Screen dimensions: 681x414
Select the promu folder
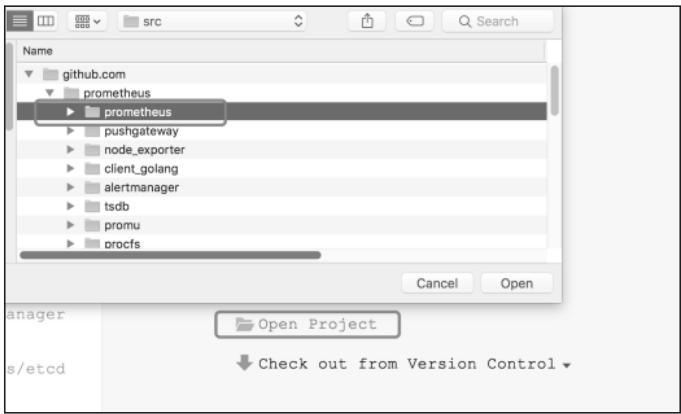click(x=123, y=224)
